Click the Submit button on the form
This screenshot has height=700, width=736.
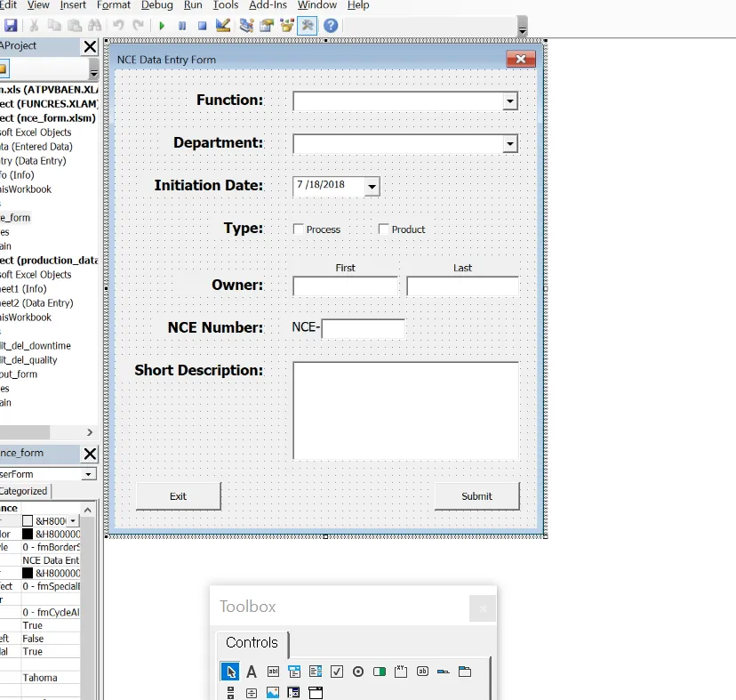477,496
